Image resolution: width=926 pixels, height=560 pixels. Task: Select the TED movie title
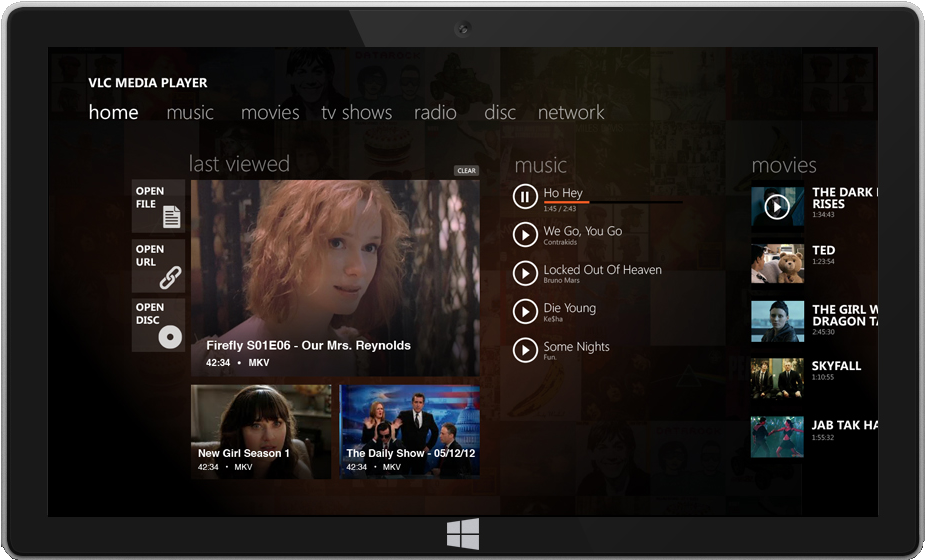point(823,250)
